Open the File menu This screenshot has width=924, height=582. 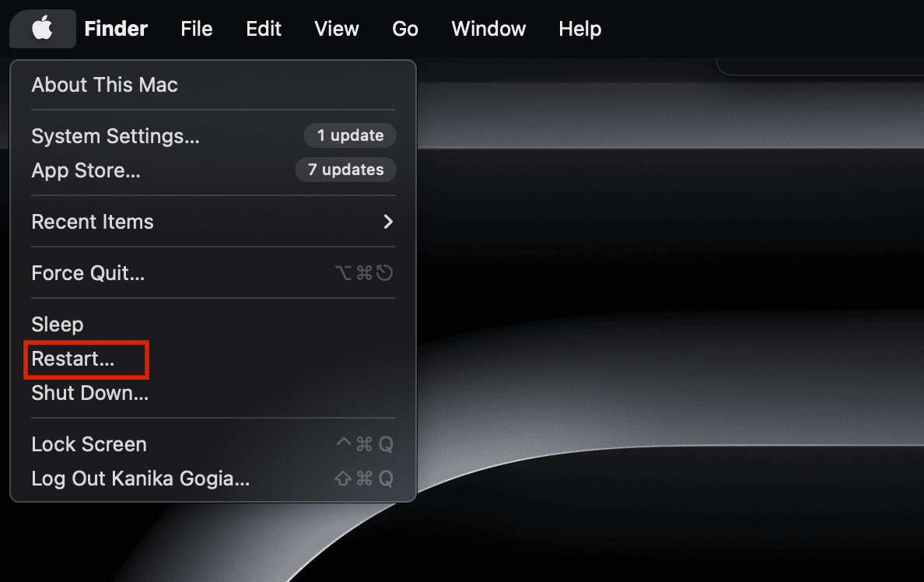pyautogui.click(x=196, y=29)
